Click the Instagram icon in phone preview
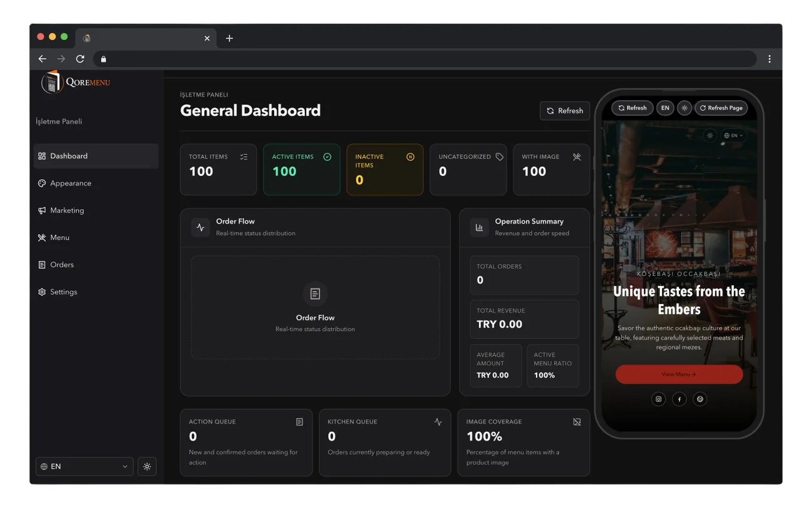This screenshot has height=520, width=812. 658,399
